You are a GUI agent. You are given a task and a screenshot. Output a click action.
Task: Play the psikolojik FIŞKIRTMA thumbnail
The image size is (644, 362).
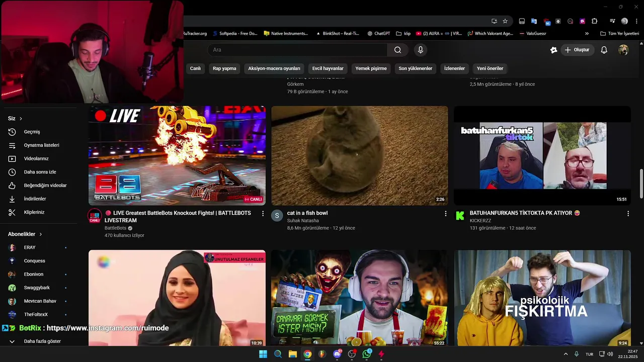coord(542,298)
